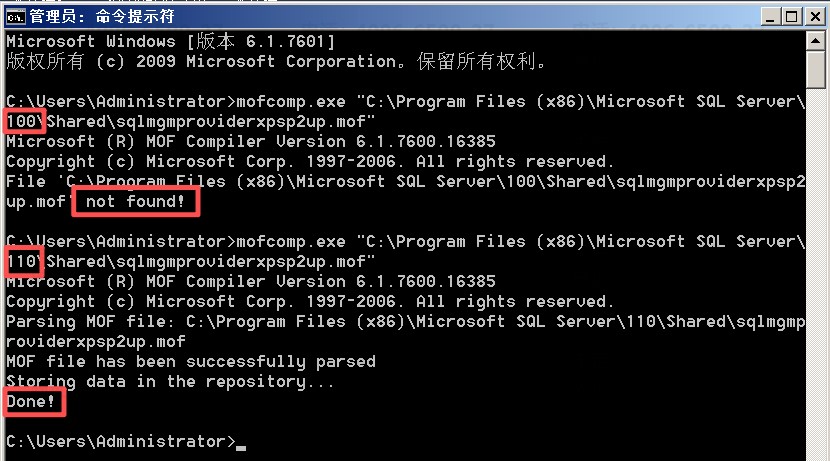Open the command prompt system menu icon
The width and height of the screenshot is (830, 461).
pyautogui.click(x=15, y=15)
